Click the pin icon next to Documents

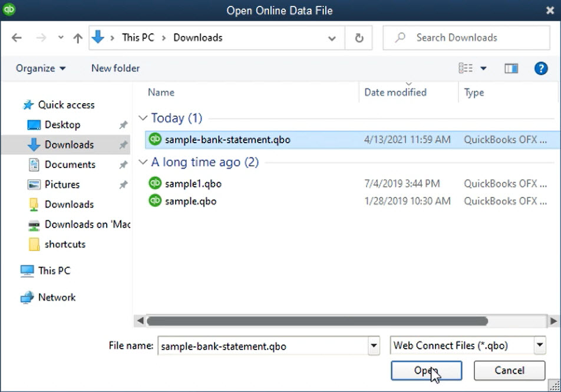pos(123,164)
